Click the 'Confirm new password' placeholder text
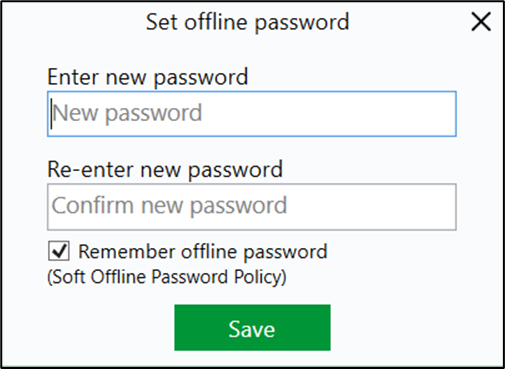Screen dimensions: 505x369 click(169, 206)
